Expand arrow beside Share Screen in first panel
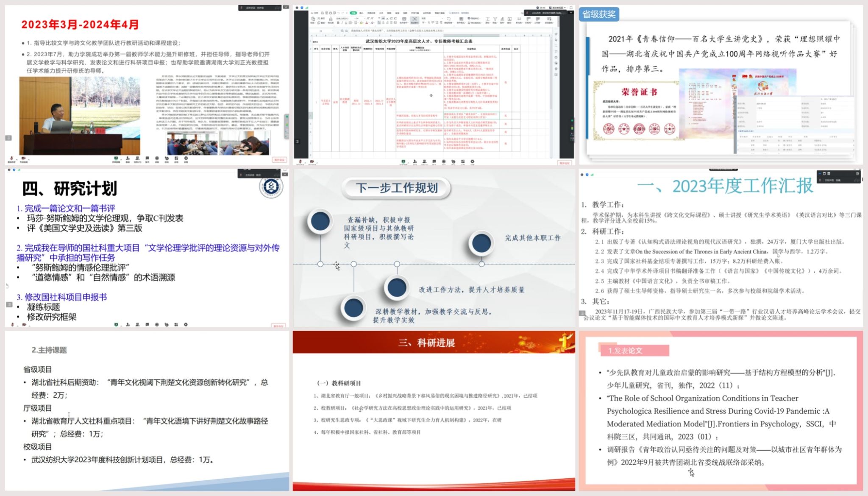The image size is (868, 496). coord(121,159)
